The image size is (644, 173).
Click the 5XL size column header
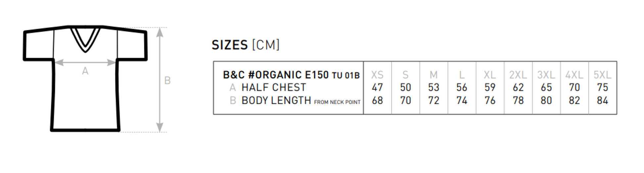602,75
